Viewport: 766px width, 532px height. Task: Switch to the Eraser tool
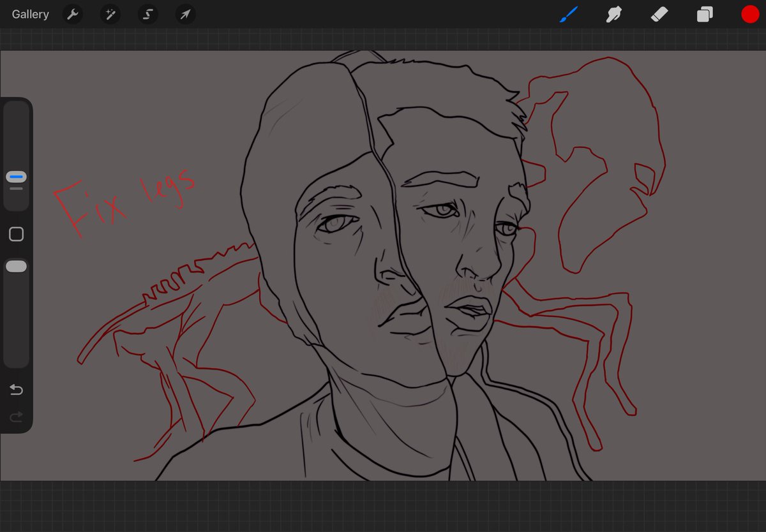pyautogui.click(x=659, y=14)
